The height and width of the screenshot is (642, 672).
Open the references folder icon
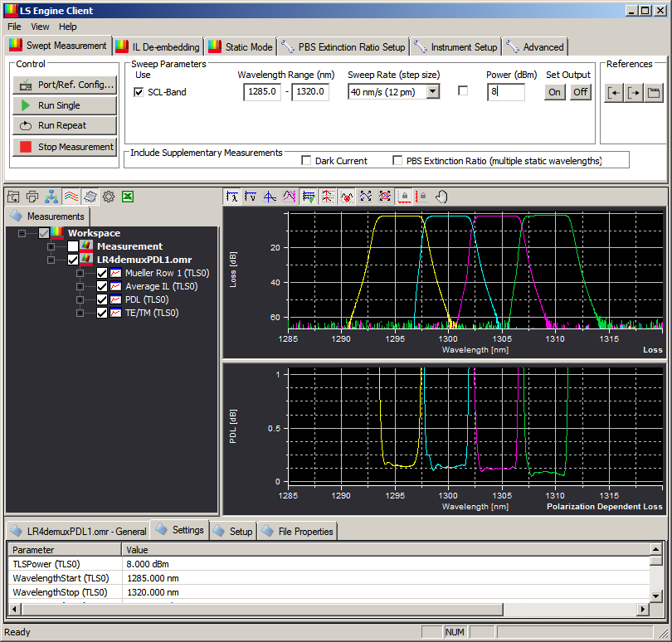tap(653, 92)
